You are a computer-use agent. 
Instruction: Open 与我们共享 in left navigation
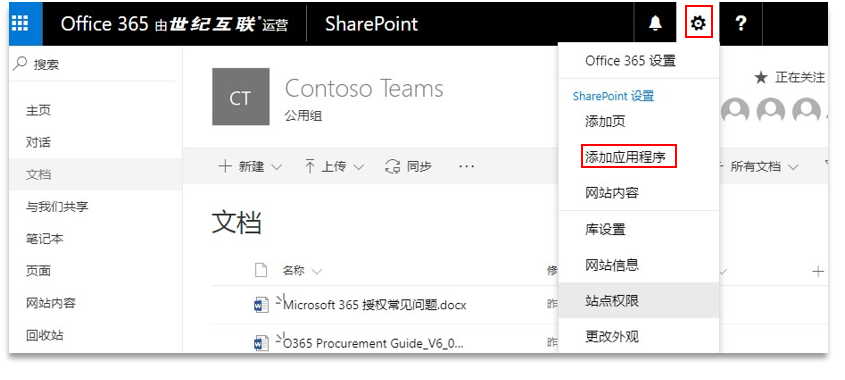[57, 206]
